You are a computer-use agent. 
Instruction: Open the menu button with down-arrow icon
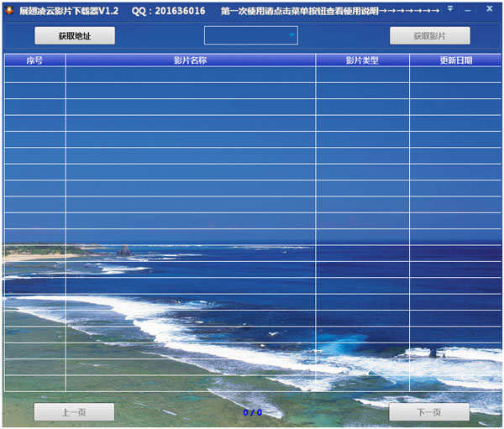[x=450, y=8]
